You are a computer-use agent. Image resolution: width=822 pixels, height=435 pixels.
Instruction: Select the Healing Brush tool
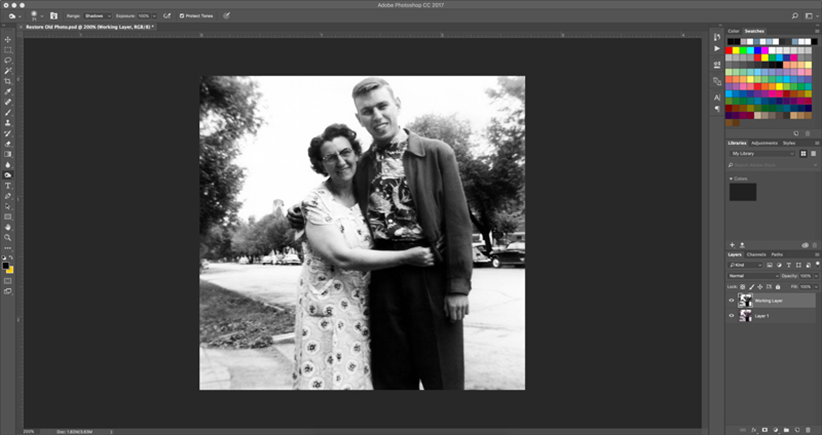[x=8, y=102]
